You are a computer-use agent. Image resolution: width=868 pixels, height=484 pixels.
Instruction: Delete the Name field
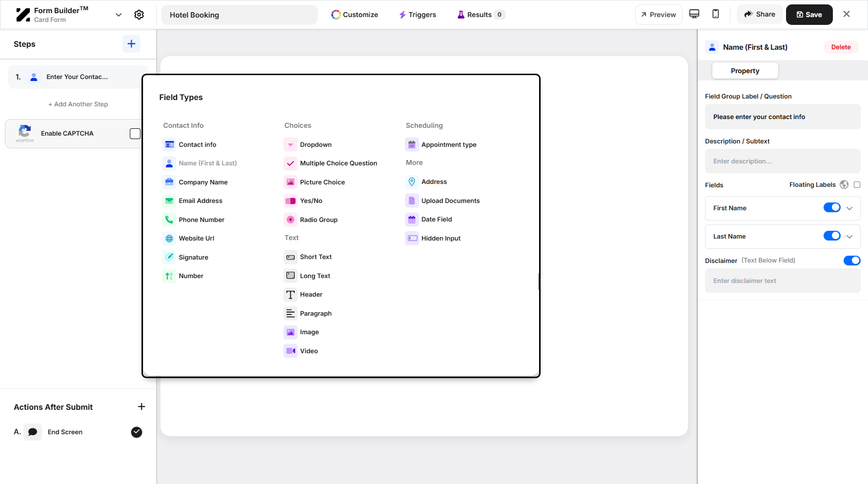(x=841, y=47)
